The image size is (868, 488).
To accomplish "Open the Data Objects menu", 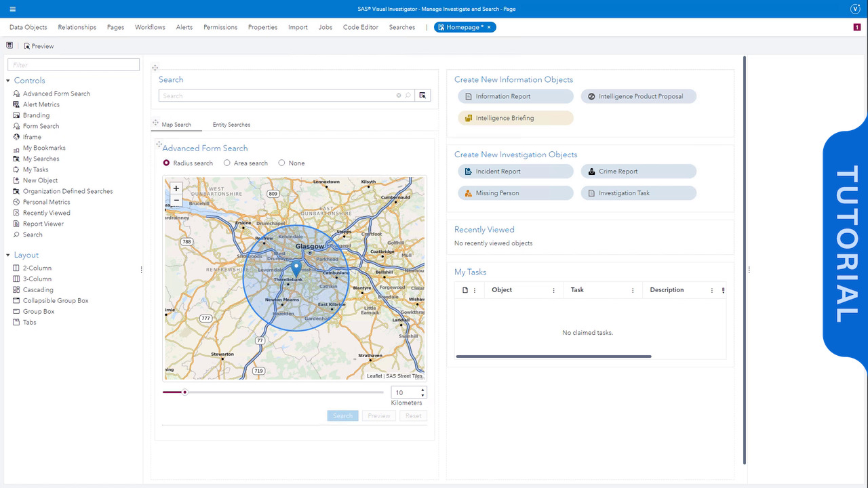I will tap(28, 27).
